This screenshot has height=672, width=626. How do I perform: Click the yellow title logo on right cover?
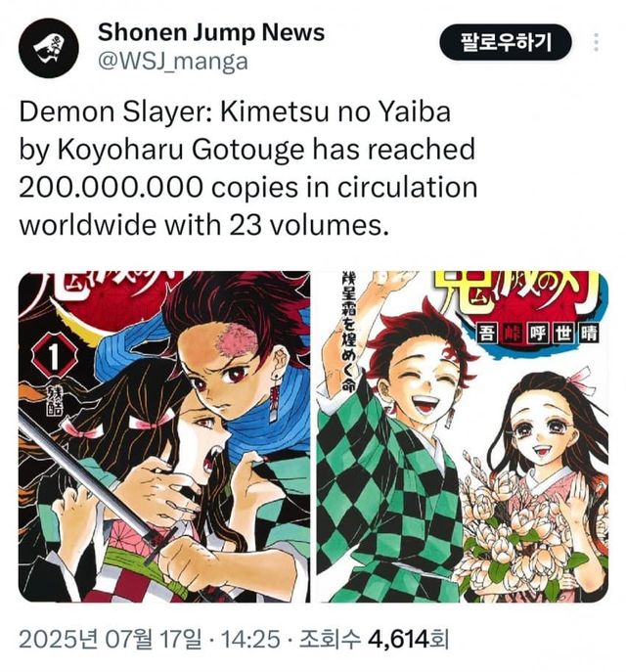click(516, 293)
